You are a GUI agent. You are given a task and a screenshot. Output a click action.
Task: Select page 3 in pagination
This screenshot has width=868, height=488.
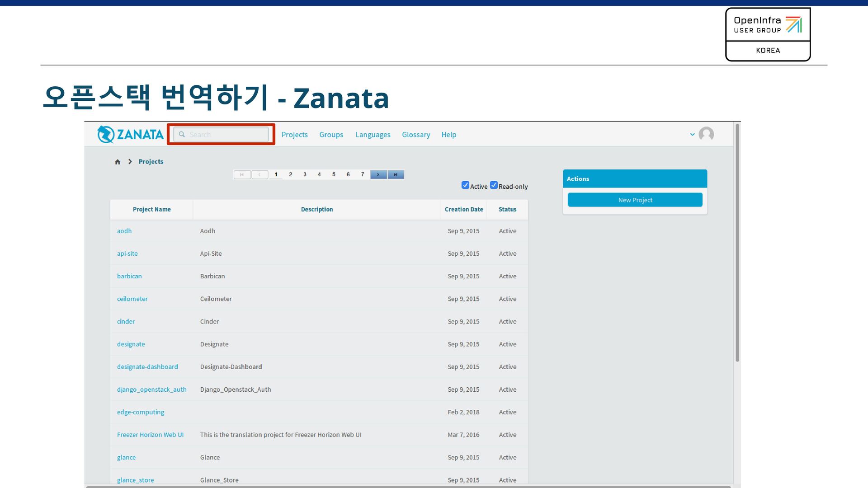305,174
